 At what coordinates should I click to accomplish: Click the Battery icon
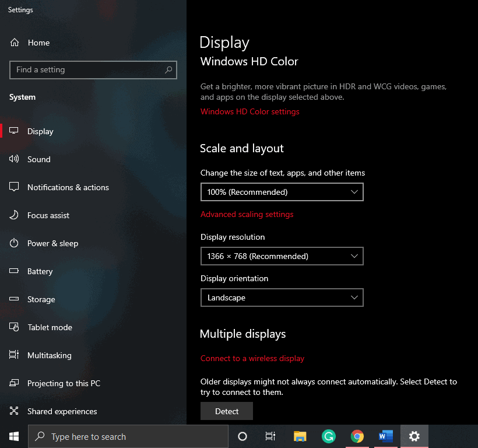(x=14, y=271)
